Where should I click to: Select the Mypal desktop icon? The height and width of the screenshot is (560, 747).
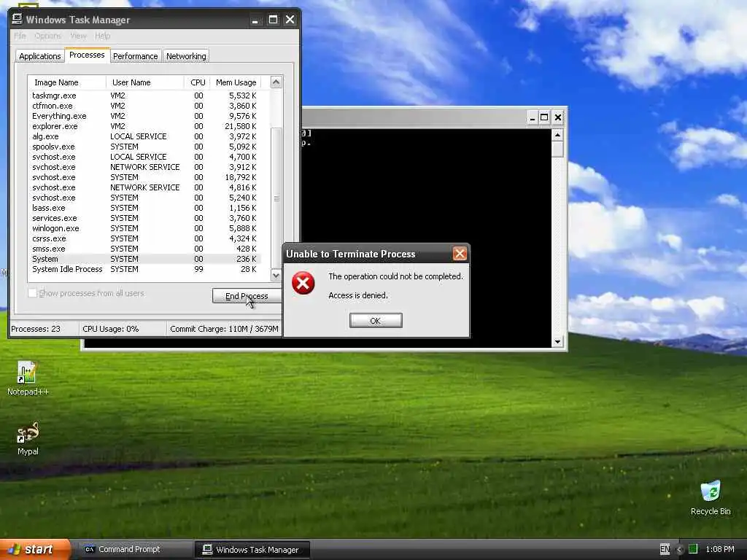click(x=28, y=438)
